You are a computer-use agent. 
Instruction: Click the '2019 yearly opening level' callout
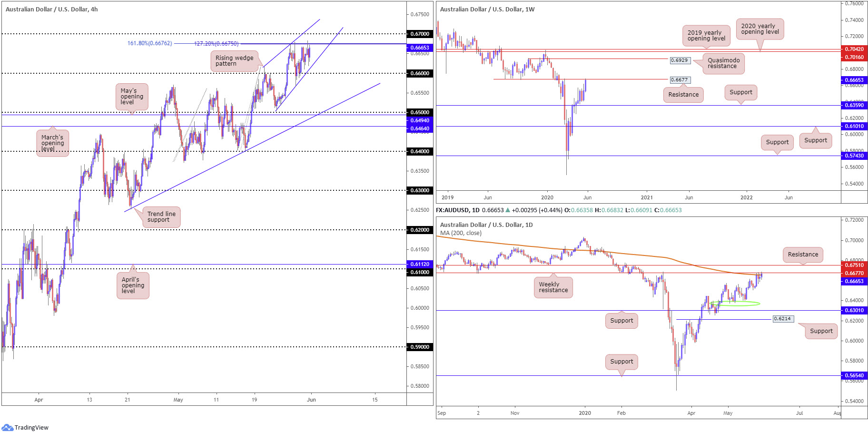706,36
